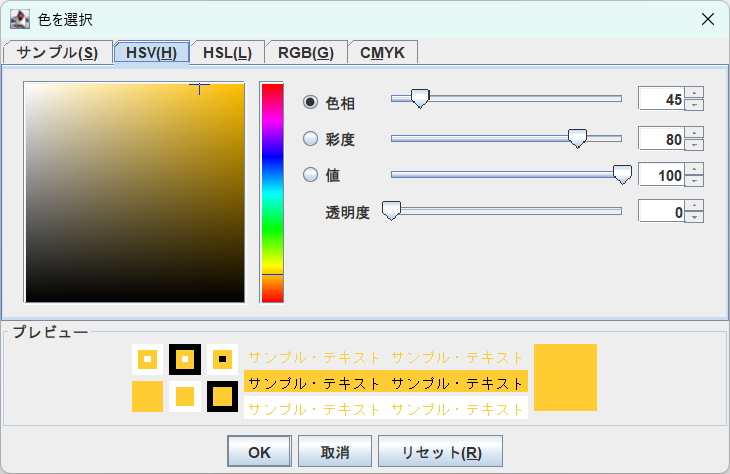Select the HSV(H) tab

[x=151, y=52]
